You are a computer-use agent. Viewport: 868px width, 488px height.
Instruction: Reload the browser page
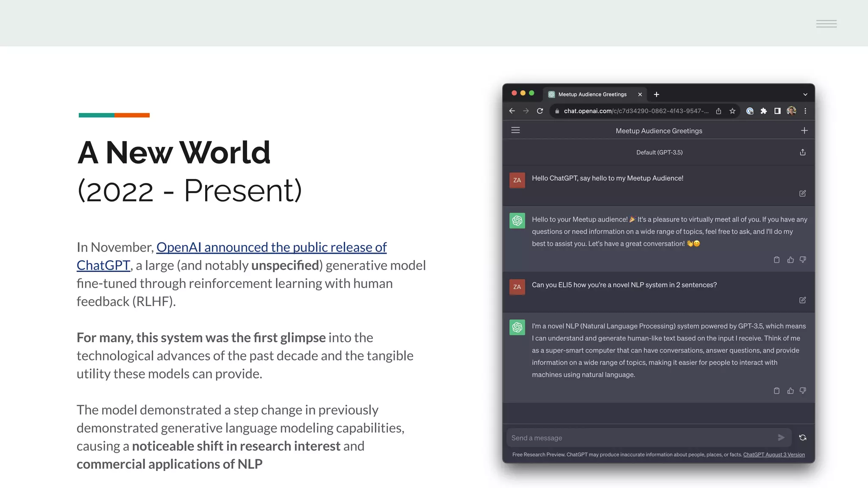(x=540, y=111)
